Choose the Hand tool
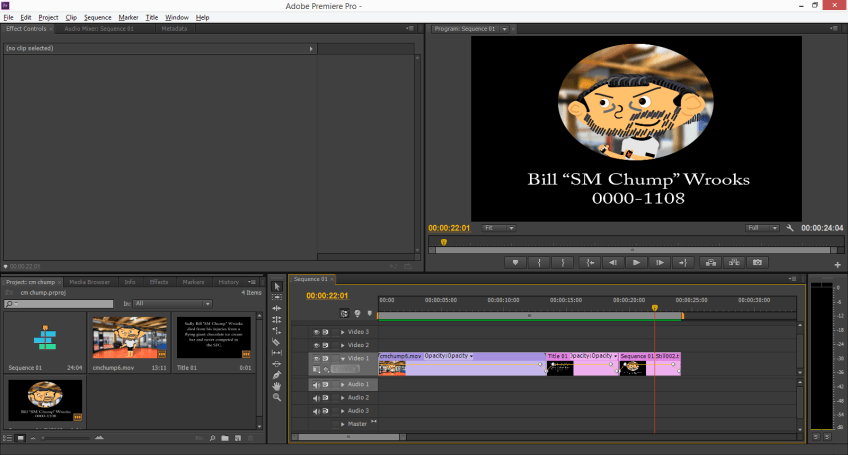 coord(277,385)
